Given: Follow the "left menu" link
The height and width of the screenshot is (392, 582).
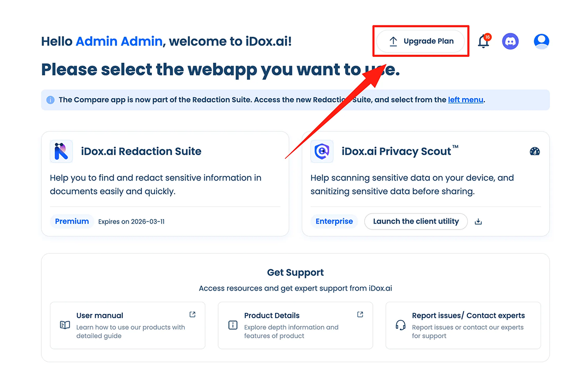Looking at the screenshot, I should click(x=465, y=100).
